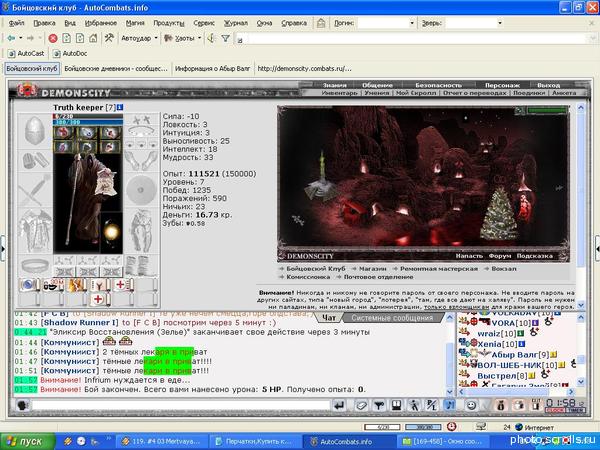Viewport: 600px width, 450px height.
Task: Expand the left side panel handle
Action: [3, 249]
